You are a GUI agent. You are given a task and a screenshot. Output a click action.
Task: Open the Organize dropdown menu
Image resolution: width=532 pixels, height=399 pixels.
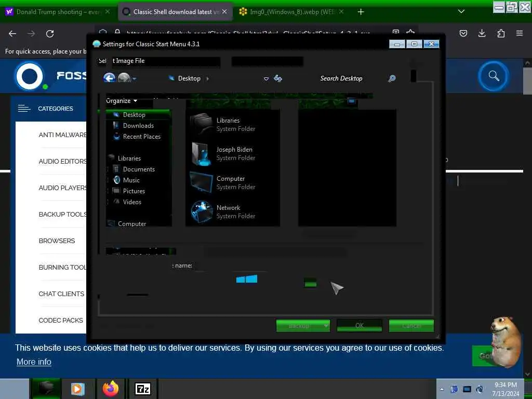[122, 101]
